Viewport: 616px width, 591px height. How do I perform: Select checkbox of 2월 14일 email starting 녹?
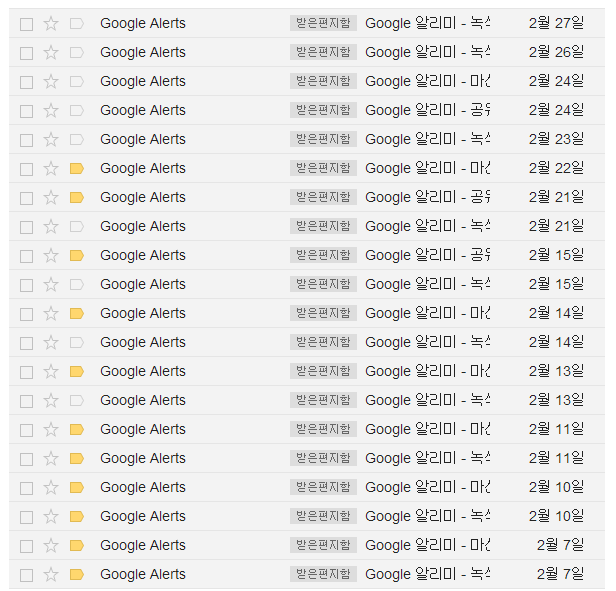point(26,343)
